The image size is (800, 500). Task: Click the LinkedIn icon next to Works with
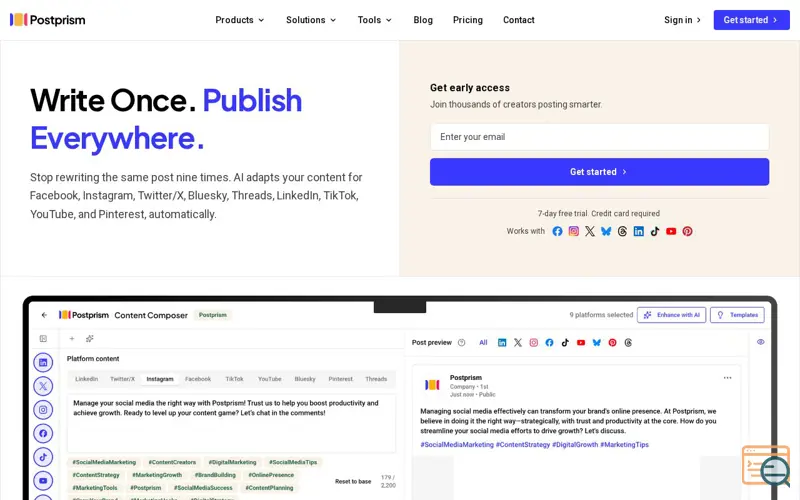[x=638, y=231]
